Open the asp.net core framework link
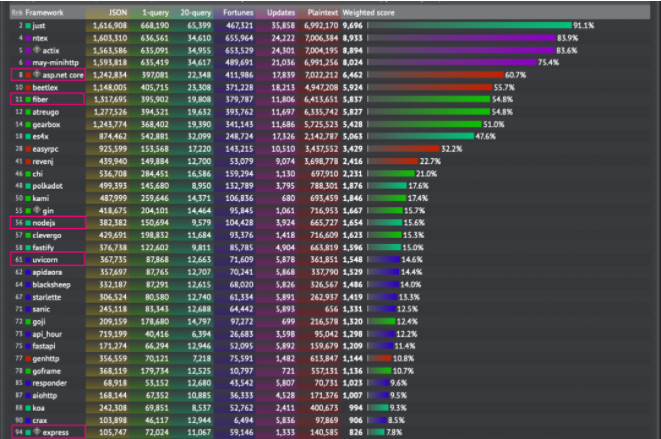This screenshot has height=439, width=661. coord(63,75)
